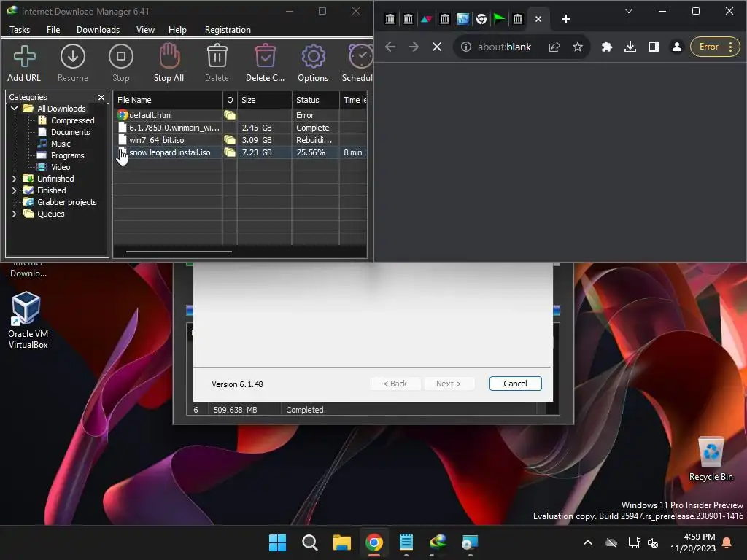
Task: Open the Scheduler clock icon in IDM
Action: (x=357, y=63)
